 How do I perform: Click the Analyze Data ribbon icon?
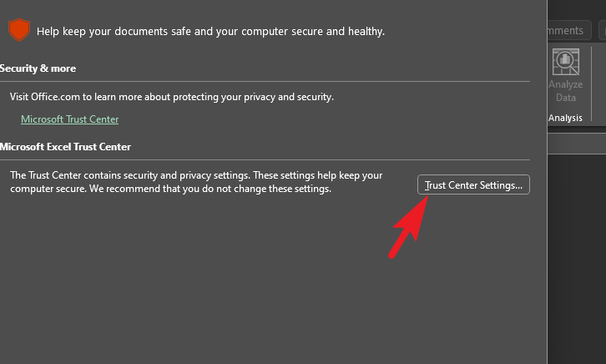pos(566,62)
